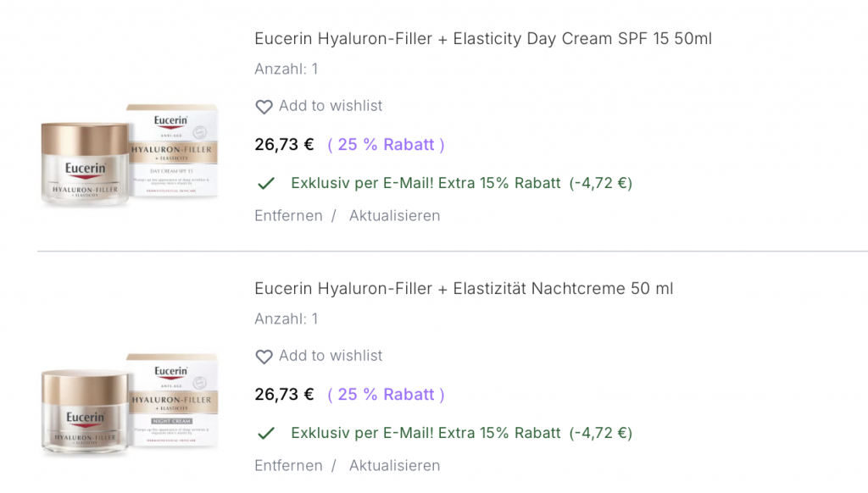Open the Eucerin Elastizität Nachtcreme title
The height and width of the screenshot is (493, 868).
464,289
